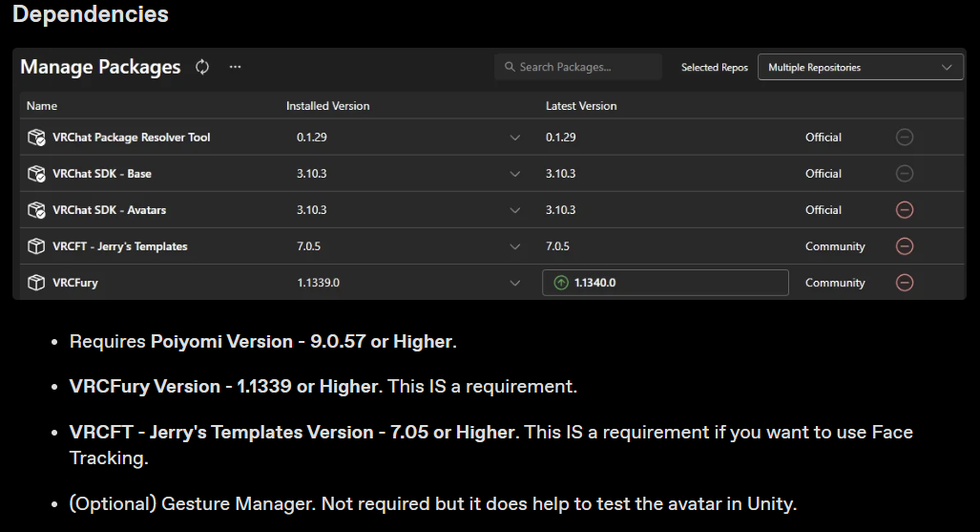Remove VRCFT - Jerry's Templates package
Viewport: 980px width, 532px height.
pos(905,246)
